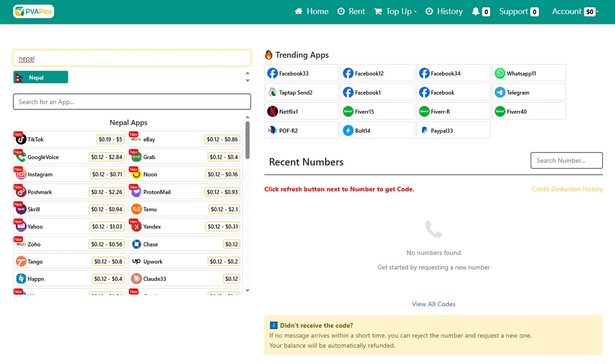Click the Upwork app icon
The image size is (615, 364).
(x=136, y=262)
